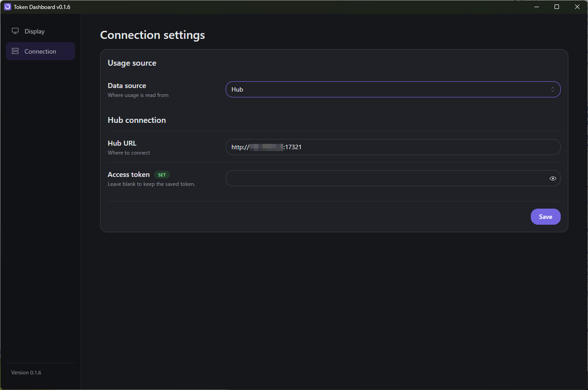The image size is (588, 390).
Task: Click 'Where usage is read from' hint
Action: 138,95
